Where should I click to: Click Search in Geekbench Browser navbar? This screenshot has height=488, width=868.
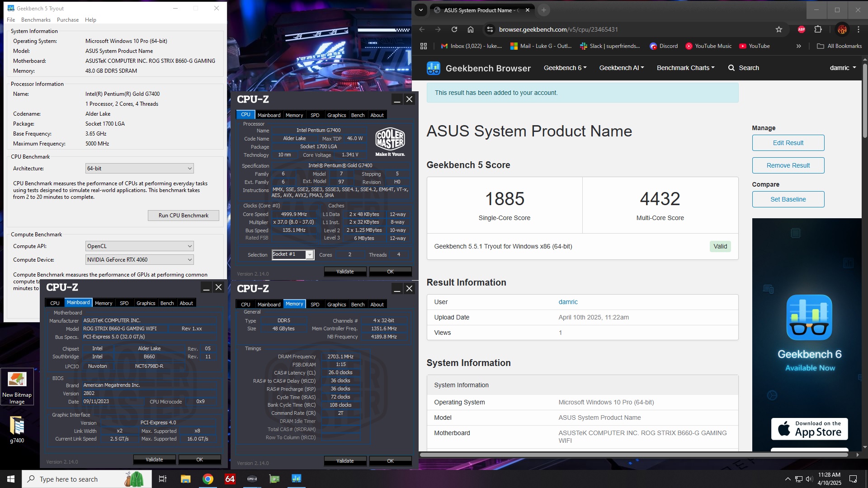pyautogui.click(x=744, y=68)
